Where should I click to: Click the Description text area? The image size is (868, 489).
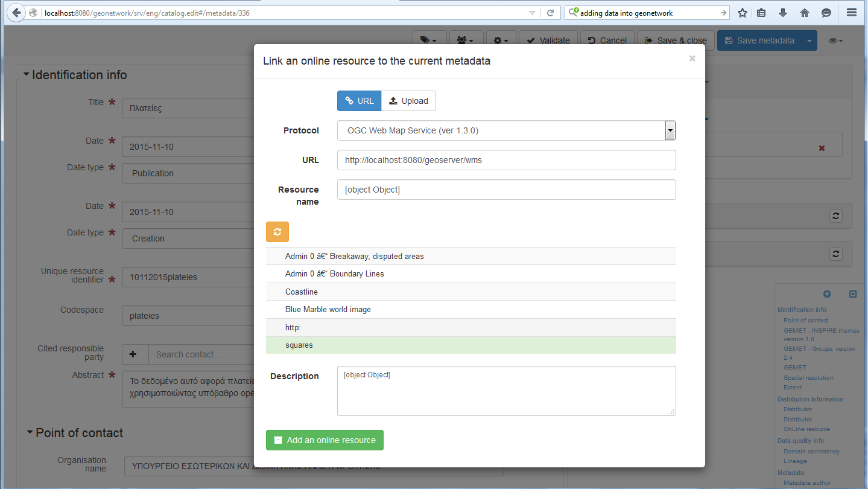[x=506, y=391]
